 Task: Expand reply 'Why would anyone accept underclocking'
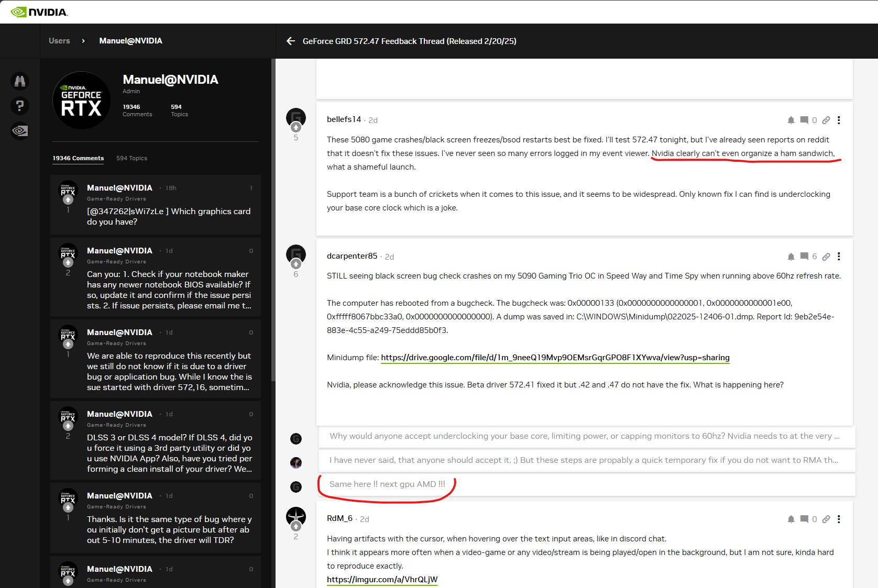(587, 436)
